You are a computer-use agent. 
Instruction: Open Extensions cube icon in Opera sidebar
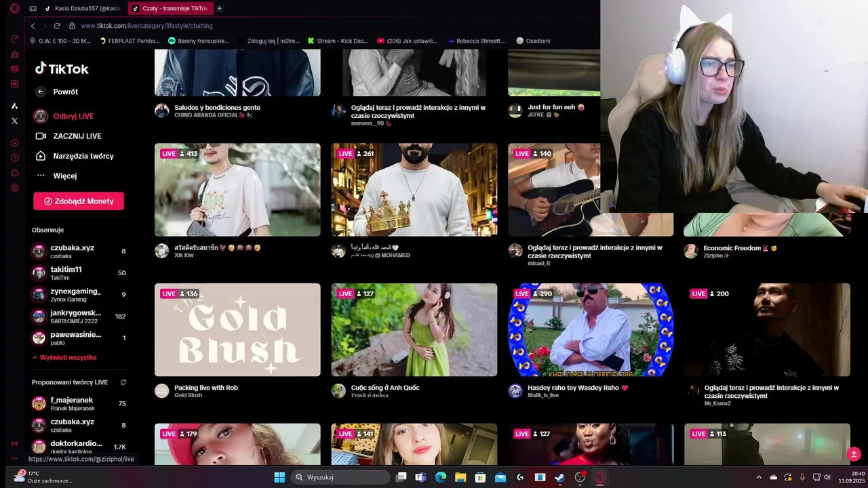point(15,173)
